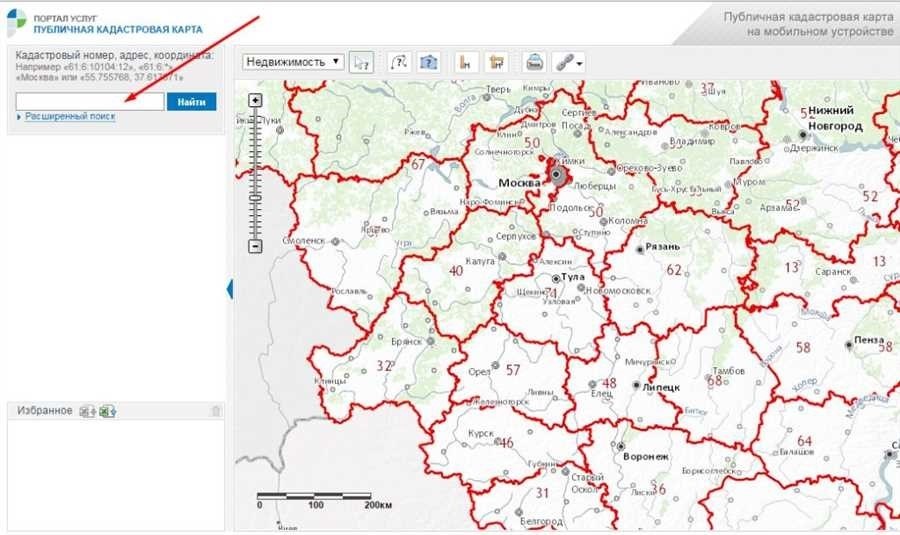This screenshot has width=900, height=535.
Task: Open the Недвижимость dropdown
Action: (293, 62)
